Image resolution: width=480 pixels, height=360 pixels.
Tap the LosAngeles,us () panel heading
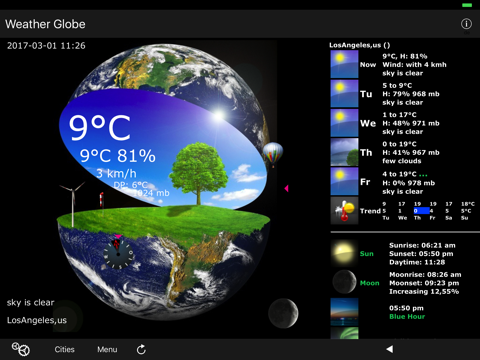click(360, 45)
